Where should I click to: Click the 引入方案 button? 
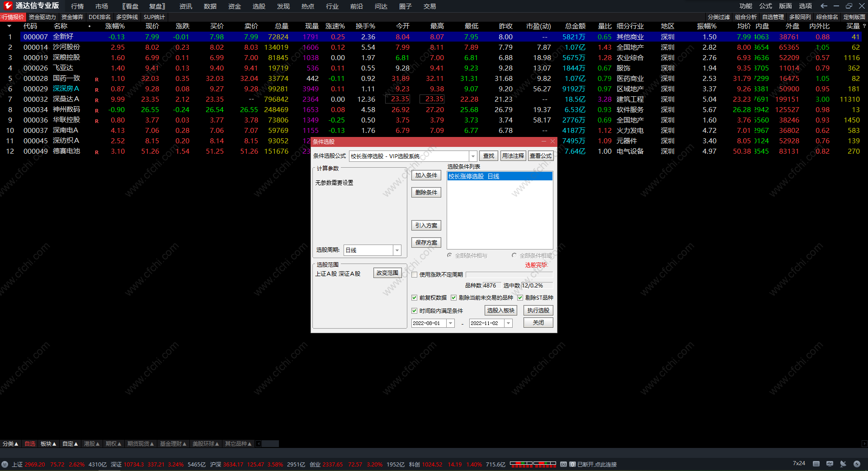coord(426,226)
